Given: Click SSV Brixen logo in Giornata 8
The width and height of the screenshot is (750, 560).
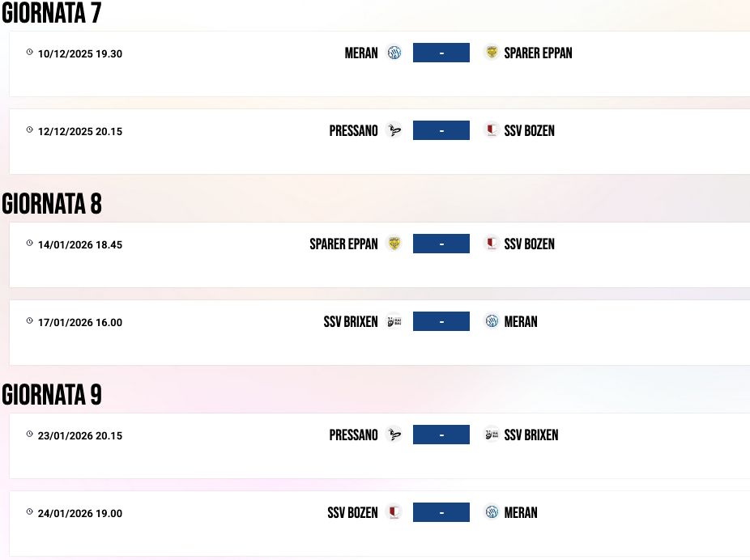Looking at the screenshot, I should (x=394, y=321).
